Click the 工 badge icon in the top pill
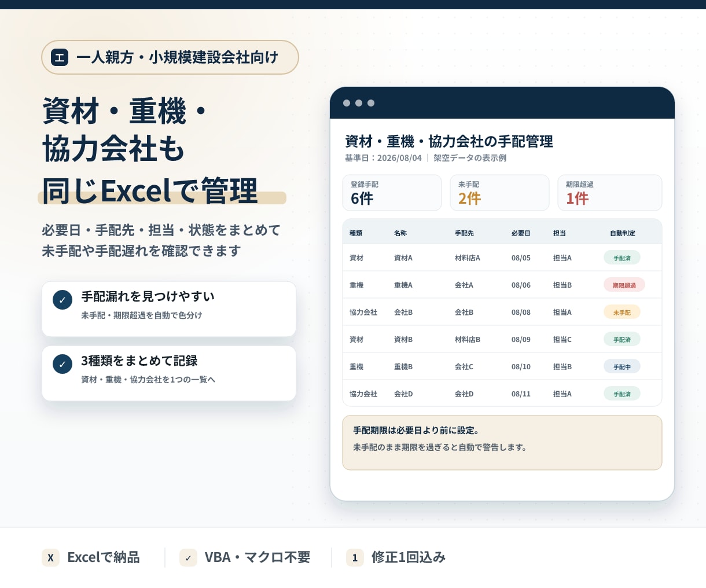 (x=60, y=57)
